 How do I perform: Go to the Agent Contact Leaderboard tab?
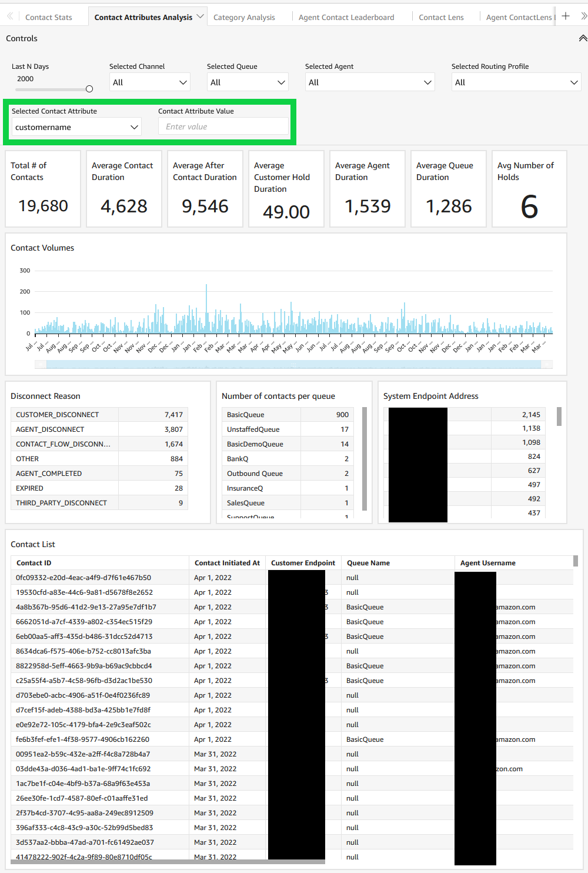[x=346, y=16]
